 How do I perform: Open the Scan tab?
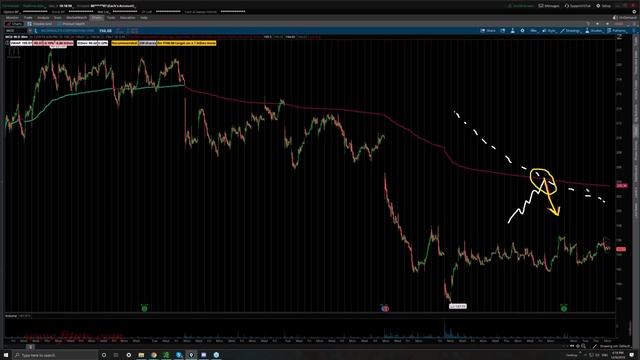coord(58,18)
